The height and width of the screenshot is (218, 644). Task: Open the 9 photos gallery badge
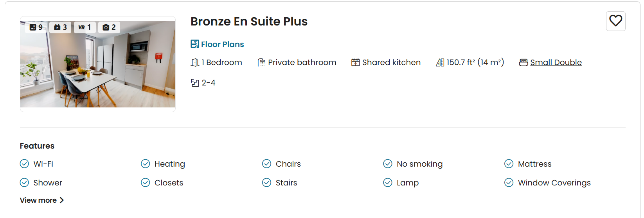[x=36, y=27]
